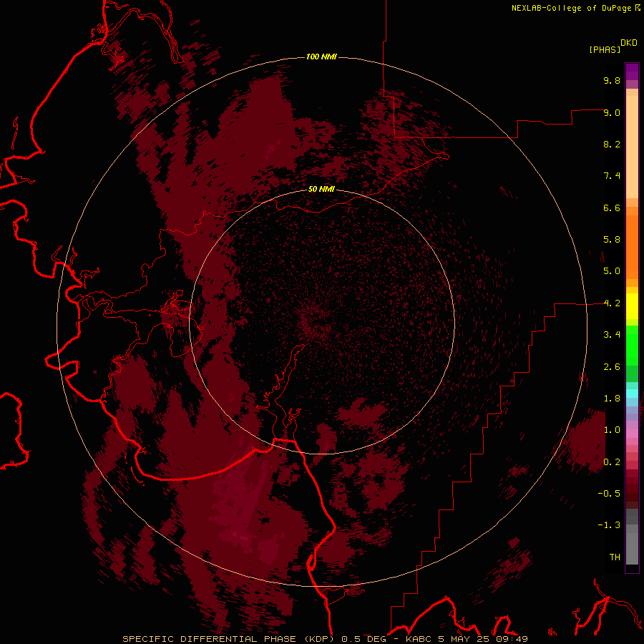Click the 0.2 color scale value
This screenshot has height=644, width=644.
click(x=612, y=462)
